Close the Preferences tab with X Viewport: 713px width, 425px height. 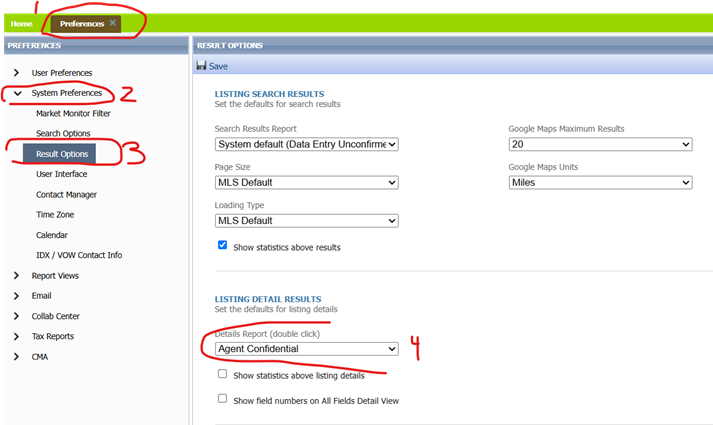[113, 22]
